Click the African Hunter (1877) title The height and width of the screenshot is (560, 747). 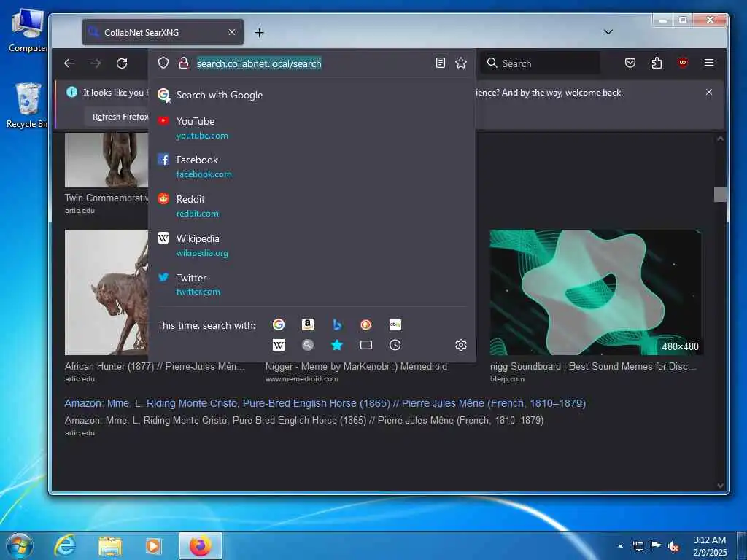(x=155, y=367)
